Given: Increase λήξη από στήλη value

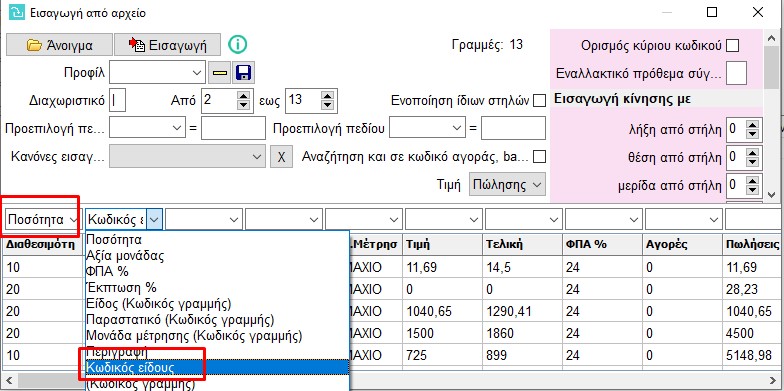Looking at the screenshot, I should pyautogui.click(x=752, y=125).
